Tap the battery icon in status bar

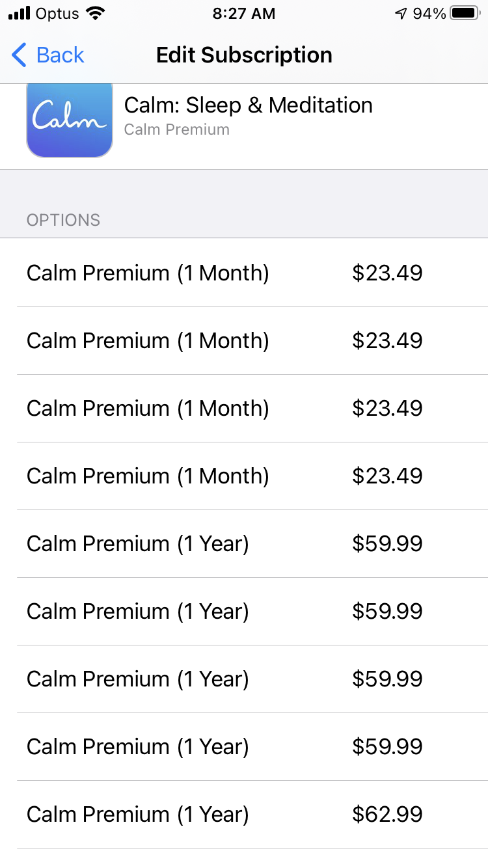[465, 14]
